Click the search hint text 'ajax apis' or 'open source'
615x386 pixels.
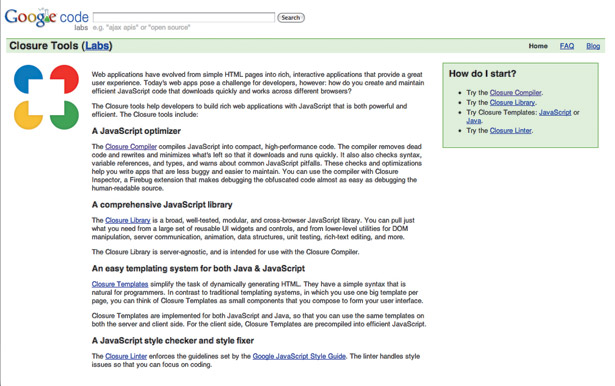point(142,27)
